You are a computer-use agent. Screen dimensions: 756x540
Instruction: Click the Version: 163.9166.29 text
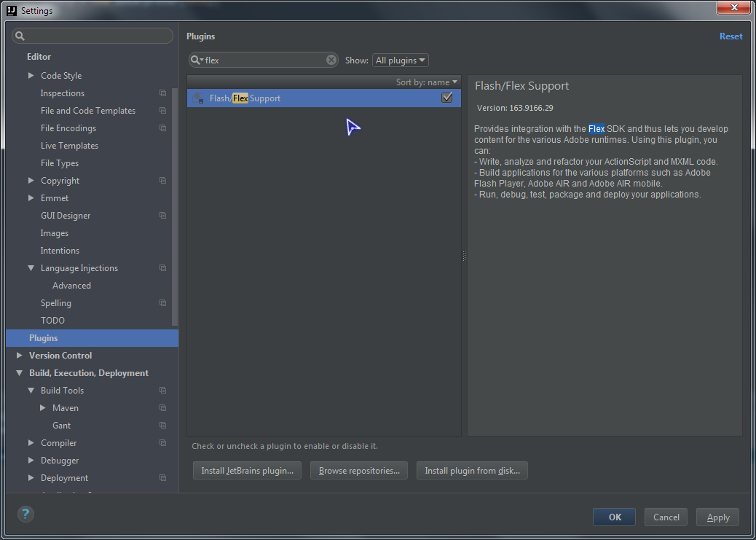click(515, 108)
